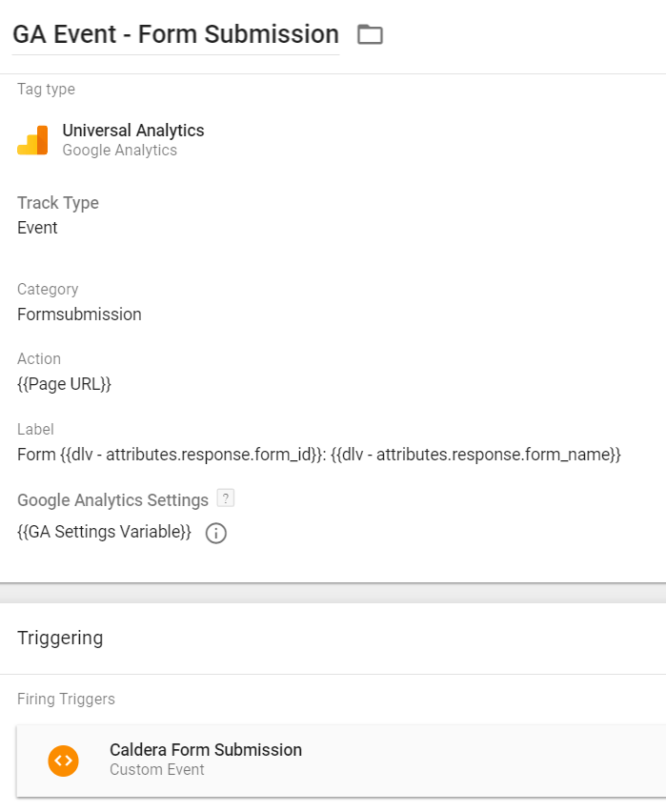Image resolution: width=666 pixels, height=812 pixels.
Task: Click the Track Type label
Action: (x=58, y=203)
